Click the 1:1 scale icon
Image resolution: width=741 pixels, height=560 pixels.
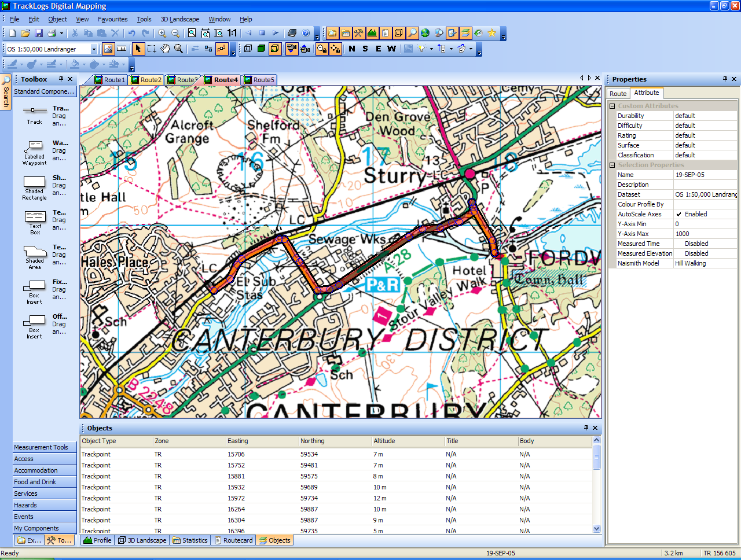pos(232,34)
